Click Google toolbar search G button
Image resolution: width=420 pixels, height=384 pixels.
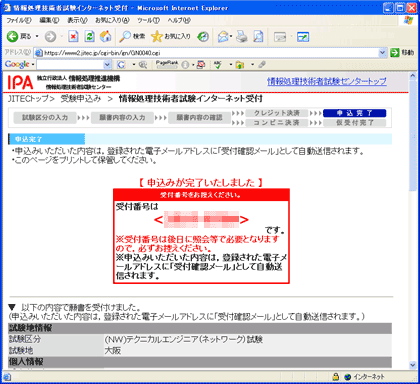[121, 64]
